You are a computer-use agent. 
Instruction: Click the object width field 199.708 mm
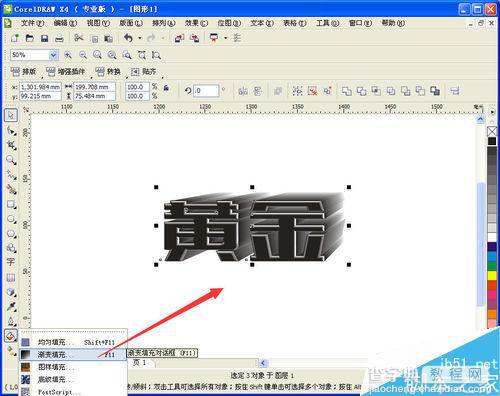94,87
